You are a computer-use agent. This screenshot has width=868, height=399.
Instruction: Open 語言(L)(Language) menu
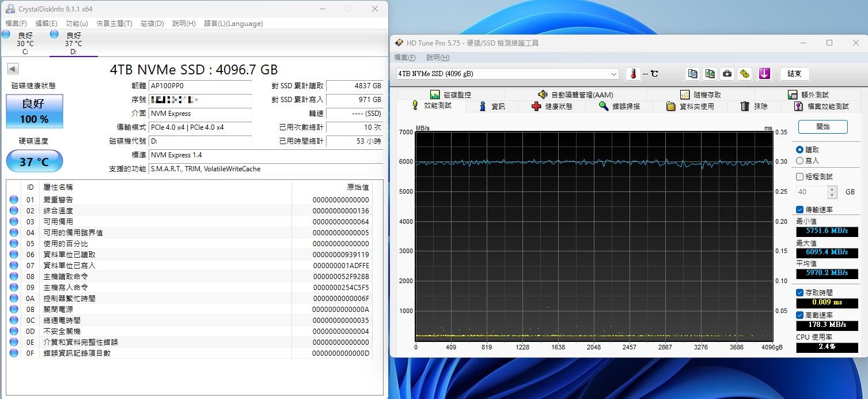coord(233,24)
